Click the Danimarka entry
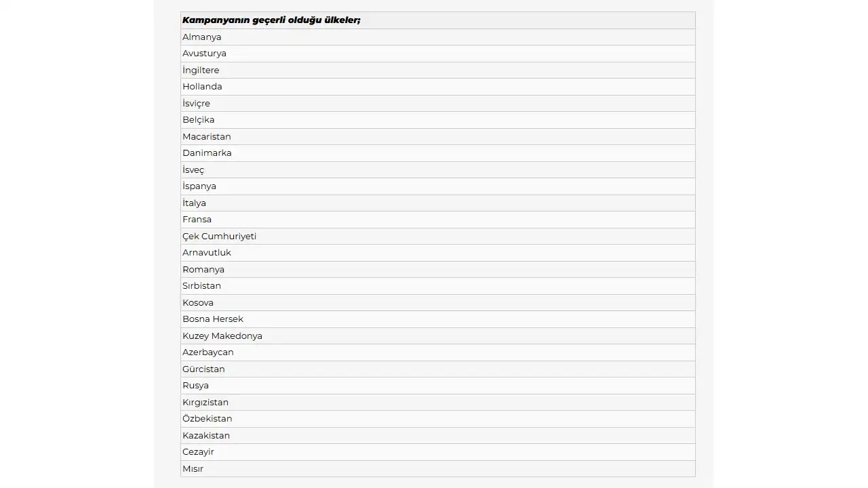Viewport: 868px width, 488px height. coord(207,153)
